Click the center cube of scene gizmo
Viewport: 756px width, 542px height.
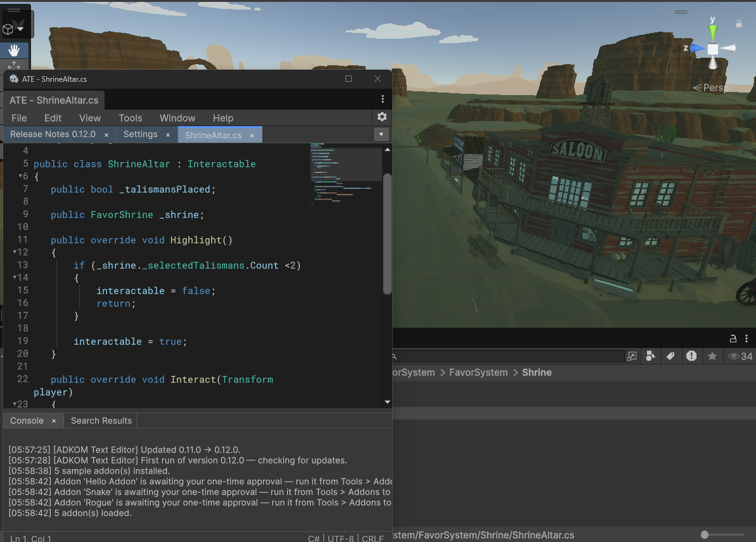click(713, 49)
